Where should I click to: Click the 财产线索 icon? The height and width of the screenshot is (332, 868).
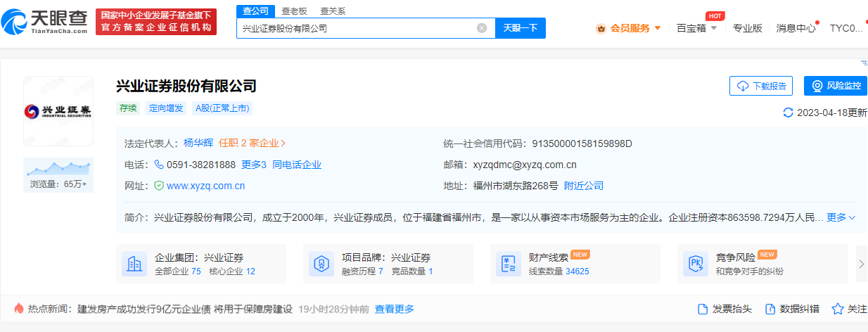509,264
